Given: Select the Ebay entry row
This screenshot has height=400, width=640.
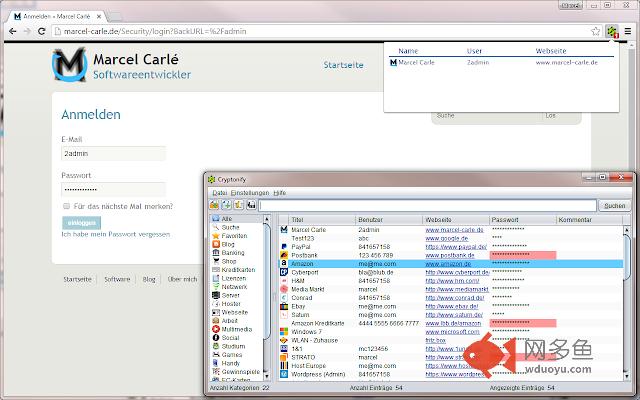Looking at the screenshot, I should click(x=451, y=306).
